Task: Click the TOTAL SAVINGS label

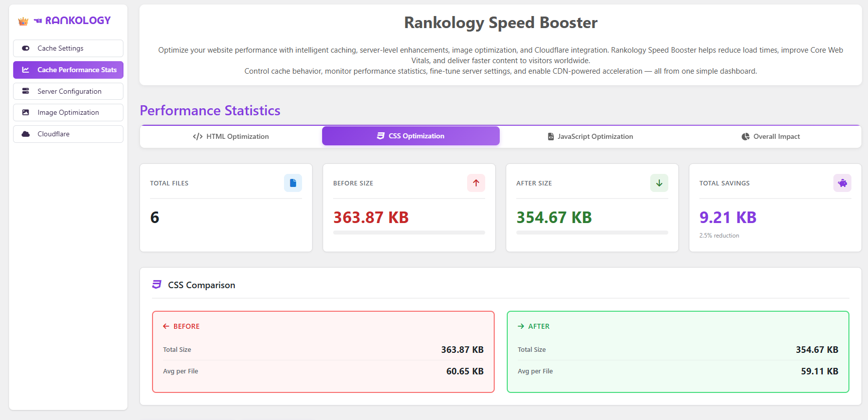Action: click(x=725, y=183)
